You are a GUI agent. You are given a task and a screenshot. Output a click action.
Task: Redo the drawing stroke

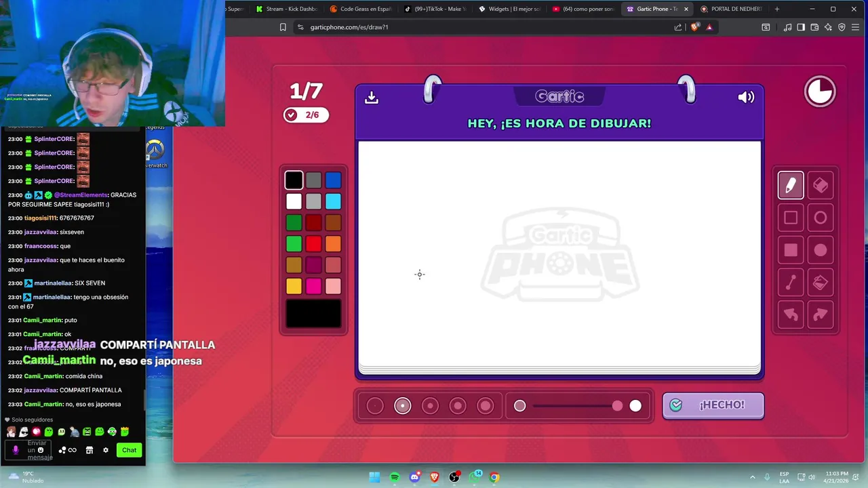[821, 314]
